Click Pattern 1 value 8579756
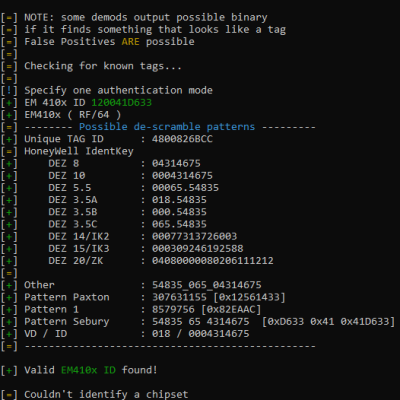The image size is (400, 400). (173, 309)
